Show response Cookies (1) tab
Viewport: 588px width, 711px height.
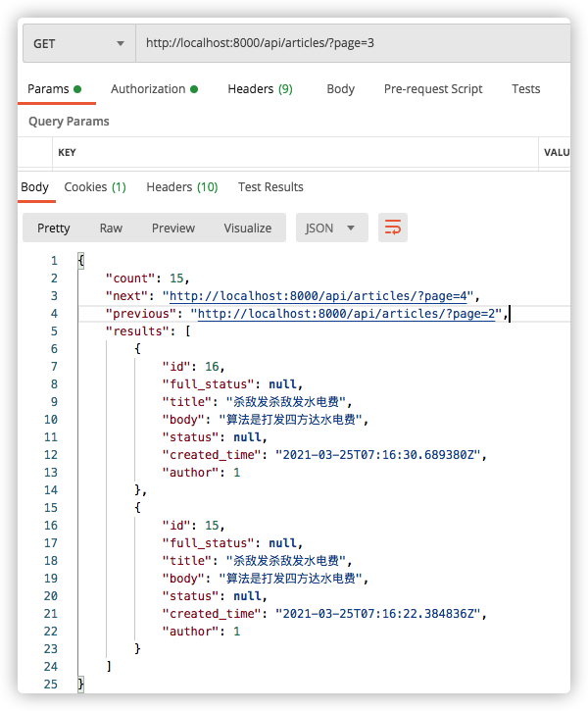pyautogui.click(x=95, y=186)
